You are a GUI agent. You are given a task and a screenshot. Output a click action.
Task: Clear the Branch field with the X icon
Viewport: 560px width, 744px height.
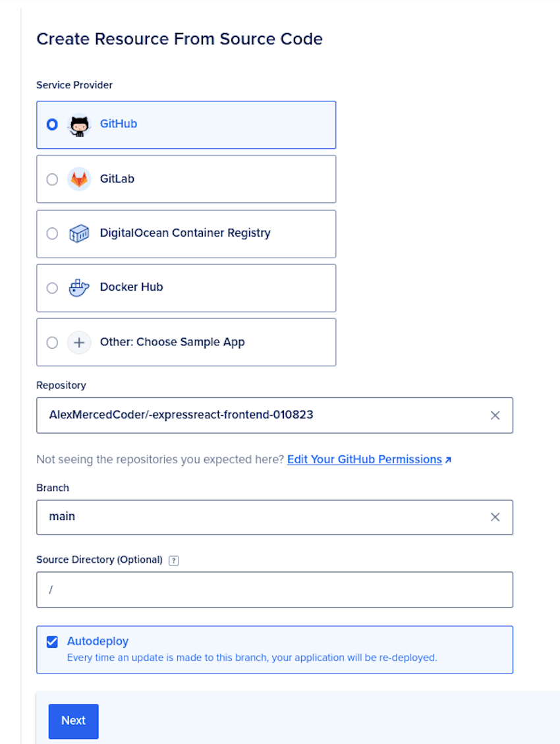pos(495,517)
